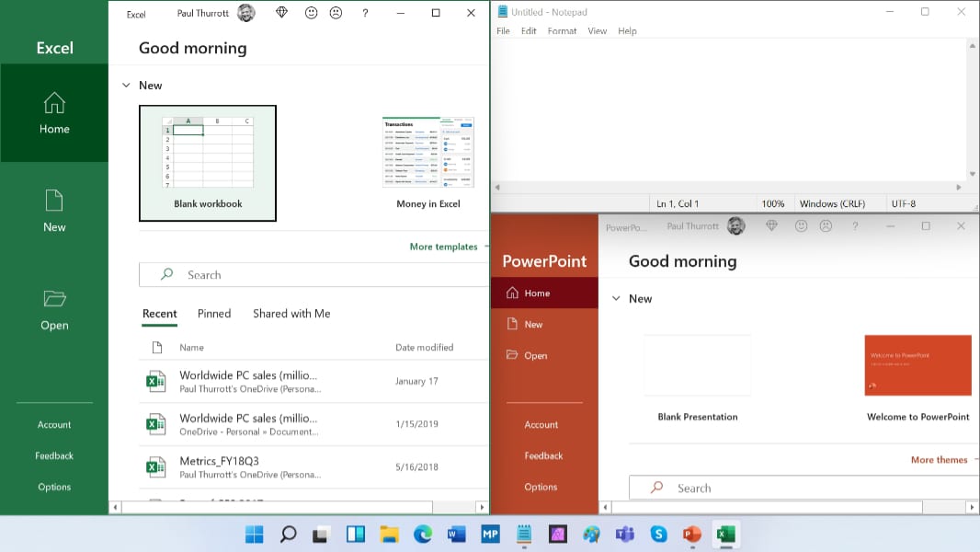Select the Blank workbook thumbnail
Viewport: 980px width, 552px height.
(x=208, y=163)
